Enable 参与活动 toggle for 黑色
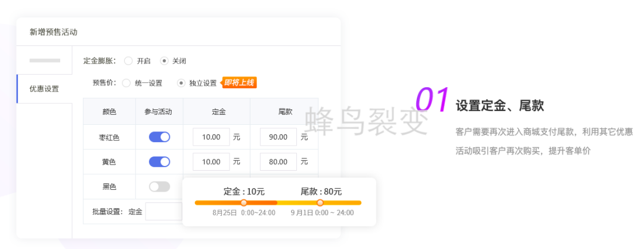644x249 pixels. [159, 186]
